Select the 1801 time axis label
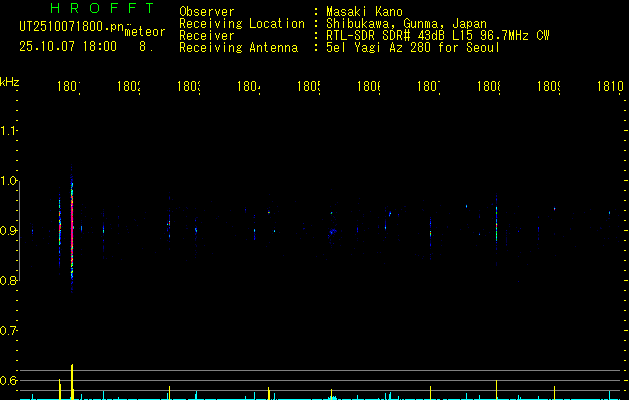Screen dimensions: 629x400 pyautogui.click(x=69, y=86)
